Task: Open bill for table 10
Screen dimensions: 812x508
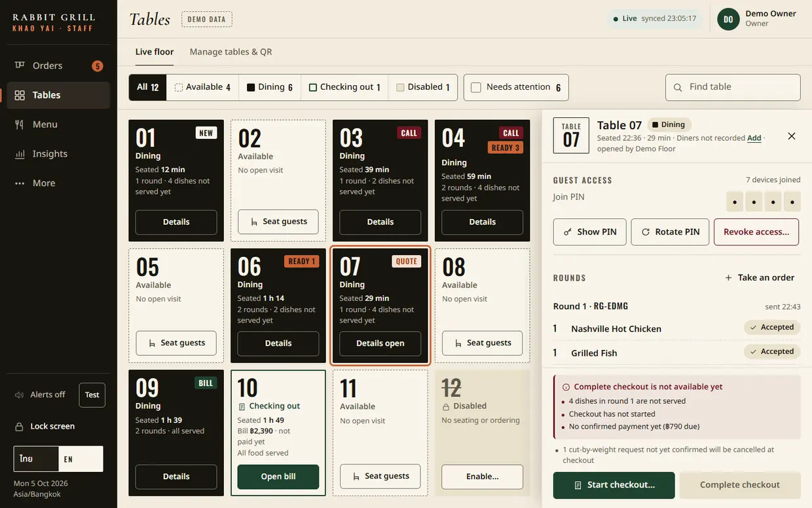Action: click(278, 477)
